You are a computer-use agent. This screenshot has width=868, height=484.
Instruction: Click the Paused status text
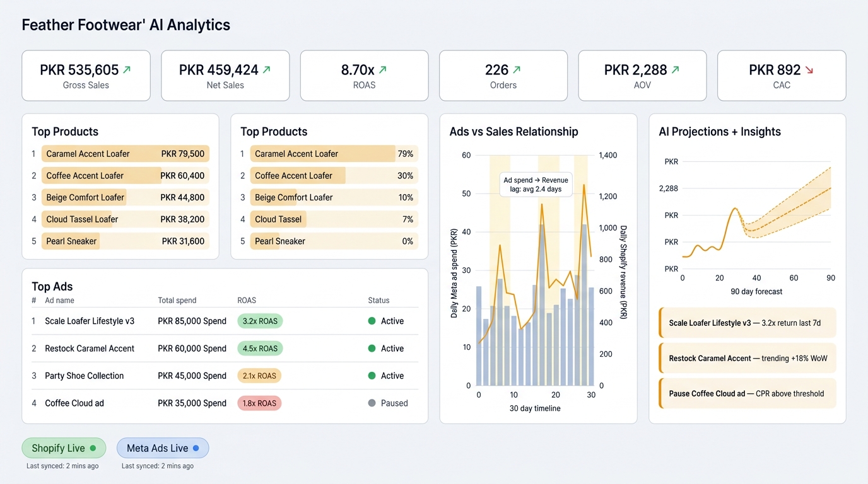click(394, 403)
